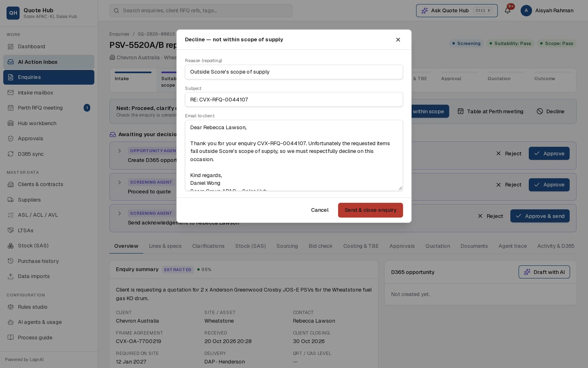
Task: Open the Intake mailbox
Action: pyautogui.click(x=49, y=93)
